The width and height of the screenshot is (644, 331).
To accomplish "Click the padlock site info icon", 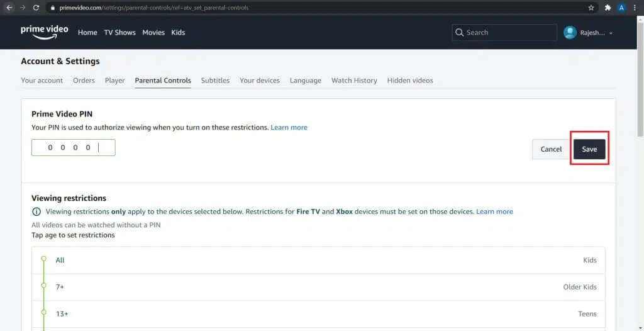I will tap(52, 8).
